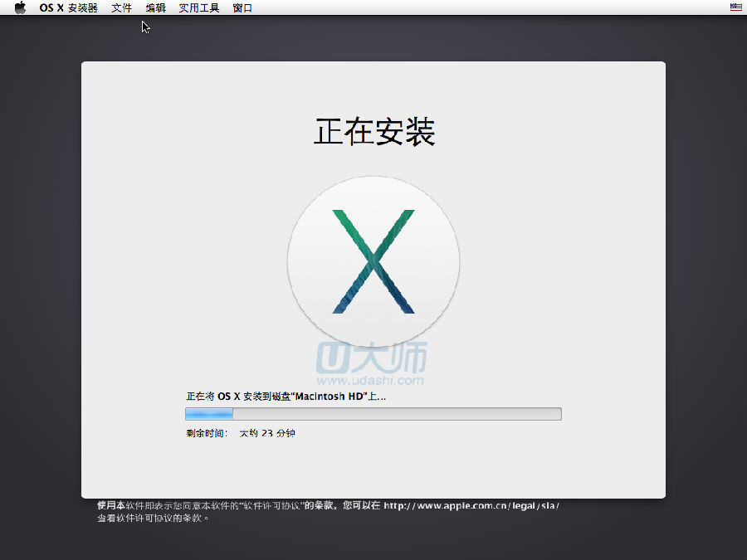Click the 大约 23 分钟 time estimate
This screenshot has width=747, height=560.
coord(267,433)
